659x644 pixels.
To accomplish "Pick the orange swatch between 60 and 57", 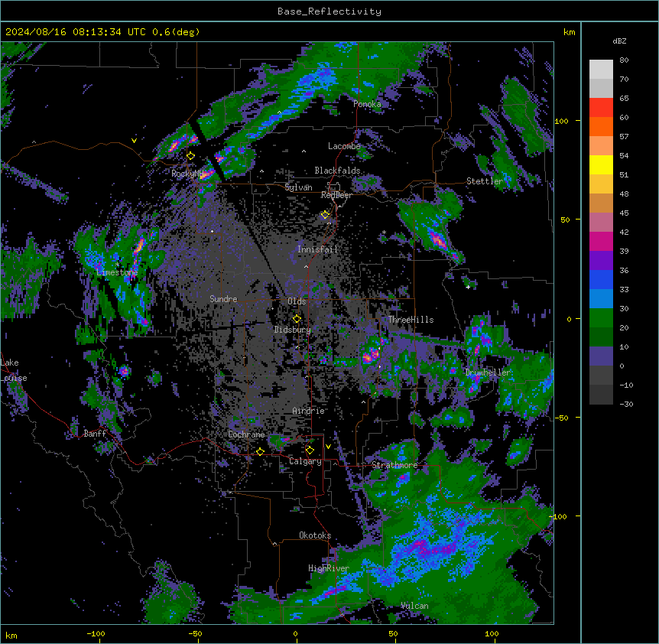I will pyautogui.click(x=601, y=126).
